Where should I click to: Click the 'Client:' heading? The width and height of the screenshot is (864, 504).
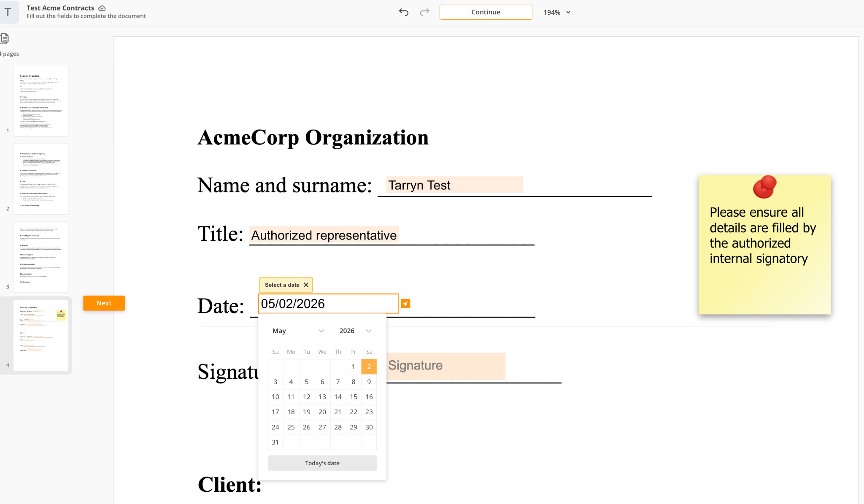(230, 485)
